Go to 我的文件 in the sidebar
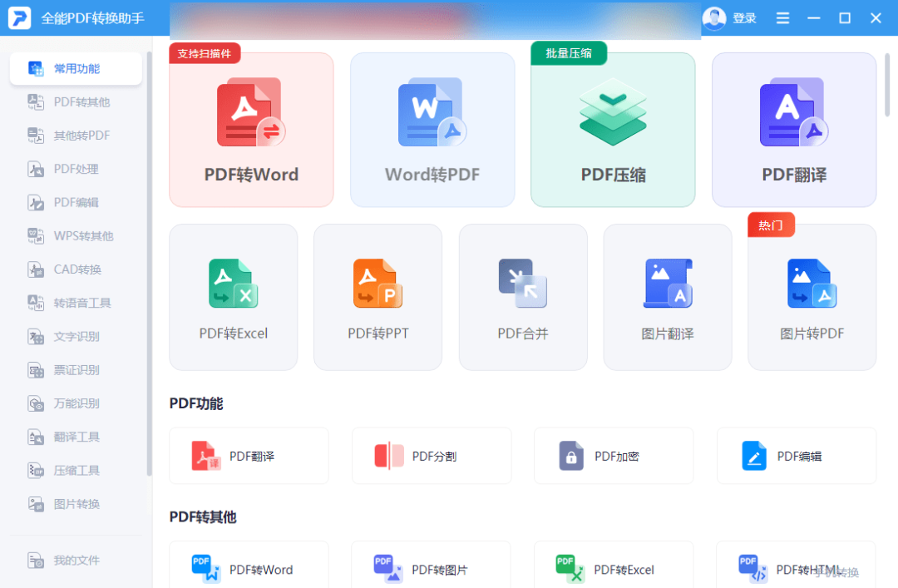The image size is (898, 588). tap(75, 560)
